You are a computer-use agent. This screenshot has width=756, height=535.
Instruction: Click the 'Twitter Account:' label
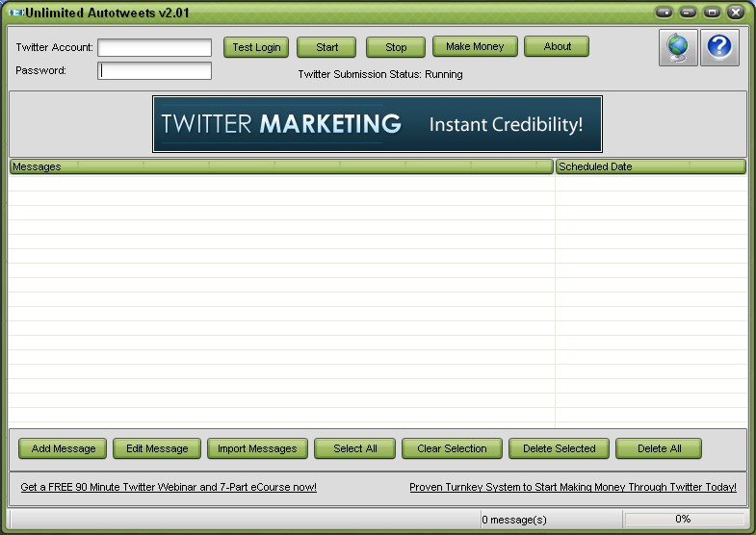[55, 47]
